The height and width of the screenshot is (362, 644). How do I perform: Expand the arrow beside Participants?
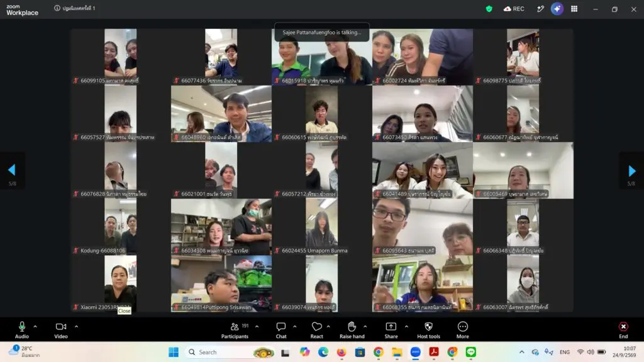257,327
